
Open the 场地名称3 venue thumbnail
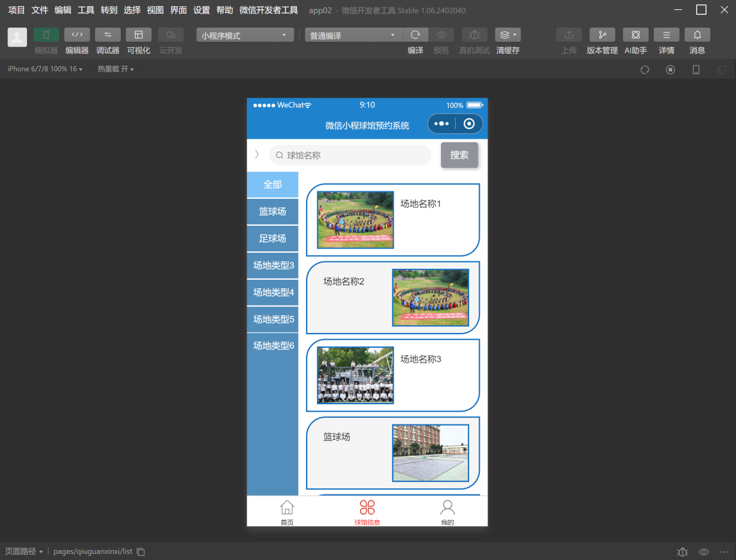tap(355, 375)
